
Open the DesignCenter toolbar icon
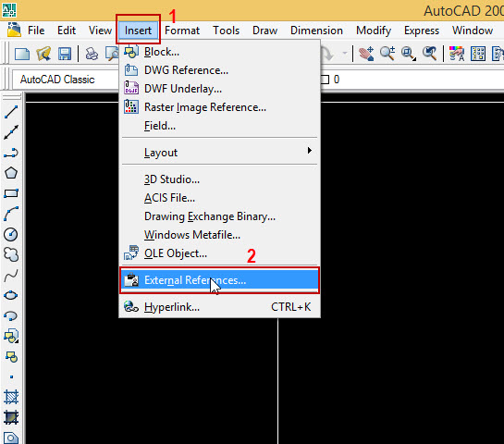tap(478, 54)
